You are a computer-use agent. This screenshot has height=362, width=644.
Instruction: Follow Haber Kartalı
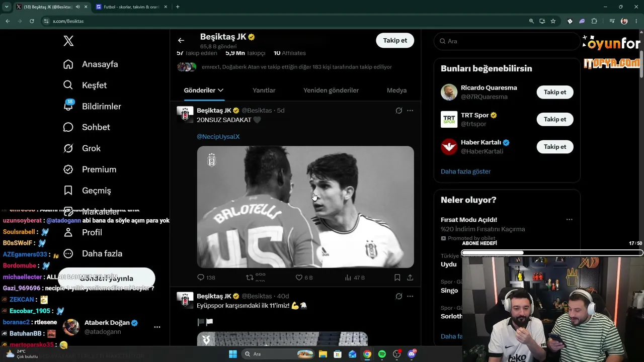[x=555, y=147]
